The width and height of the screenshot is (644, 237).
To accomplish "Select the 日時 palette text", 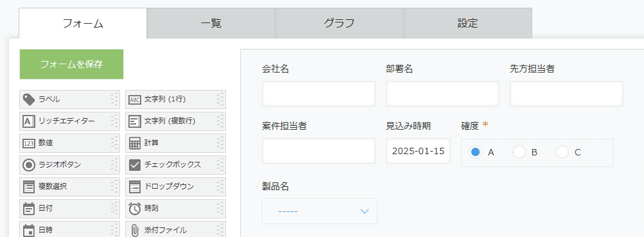I will [x=46, y=230].
